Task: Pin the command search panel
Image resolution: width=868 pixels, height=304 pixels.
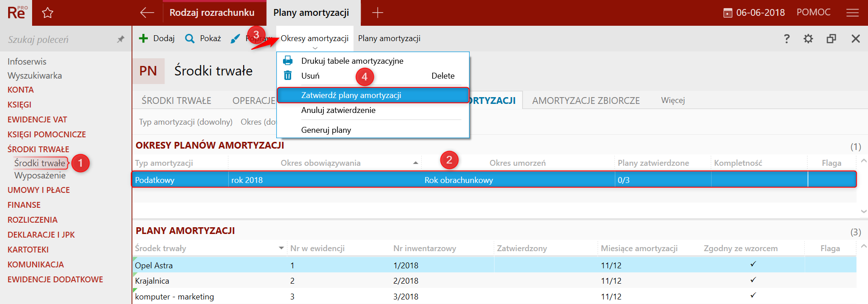Action: point(121,39)
